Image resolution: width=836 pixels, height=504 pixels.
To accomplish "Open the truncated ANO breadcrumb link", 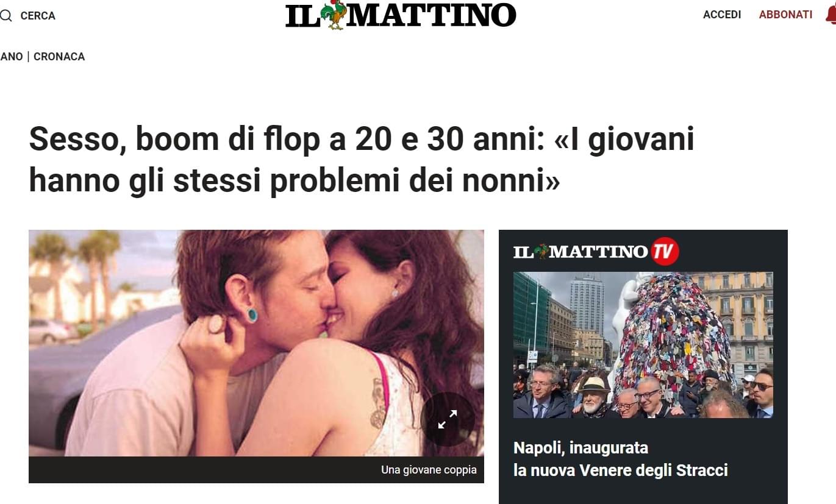I will pos(12,57).
